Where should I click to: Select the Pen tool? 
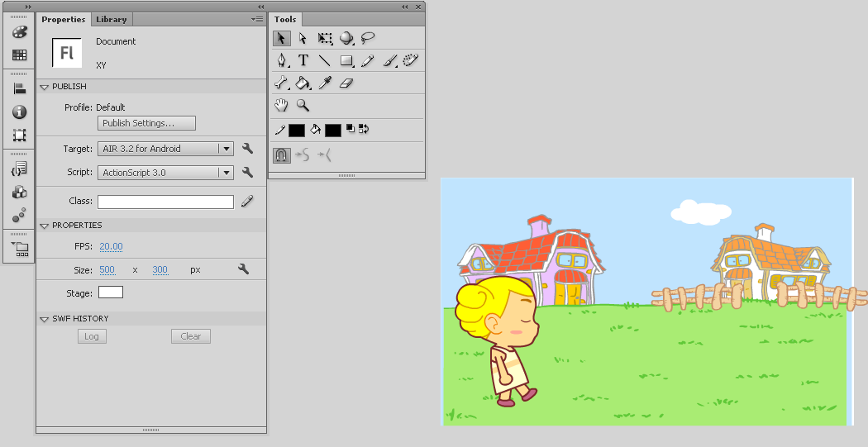[x=283, y=60]
